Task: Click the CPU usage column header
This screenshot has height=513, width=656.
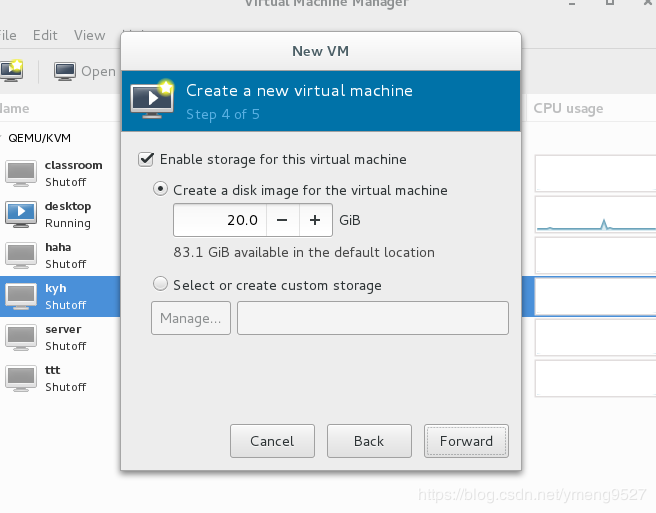Action: tap(568, 108)
